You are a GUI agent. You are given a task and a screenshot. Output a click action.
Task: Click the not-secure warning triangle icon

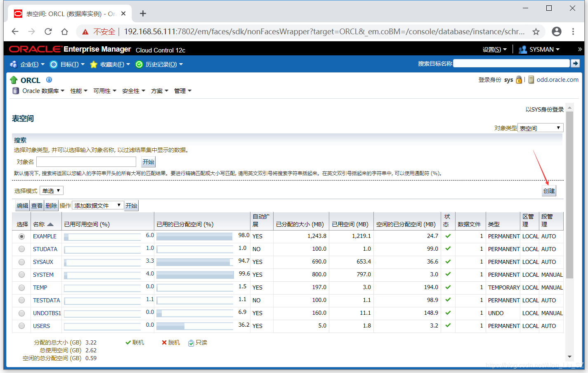coord(85,32)
